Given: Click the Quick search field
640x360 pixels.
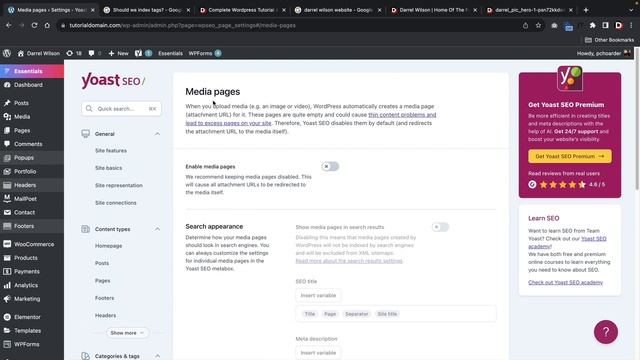Looking at the screenshot, I should (x=121, y=109).
